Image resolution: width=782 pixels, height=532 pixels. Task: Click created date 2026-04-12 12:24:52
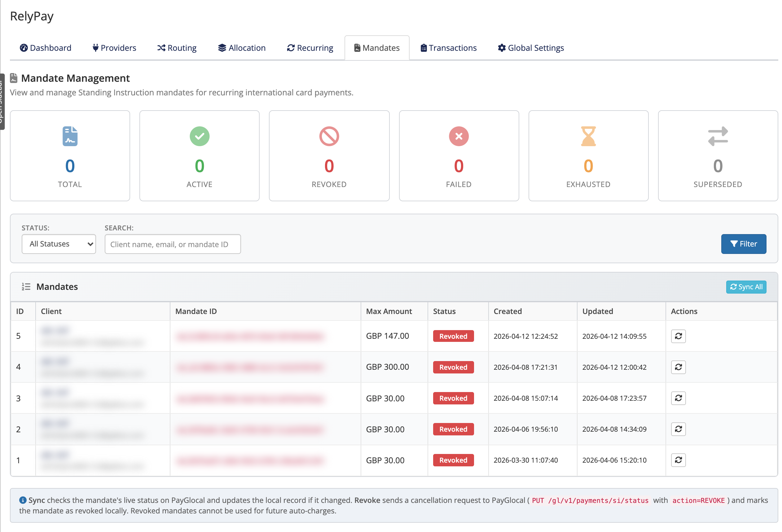pos(525,336)
